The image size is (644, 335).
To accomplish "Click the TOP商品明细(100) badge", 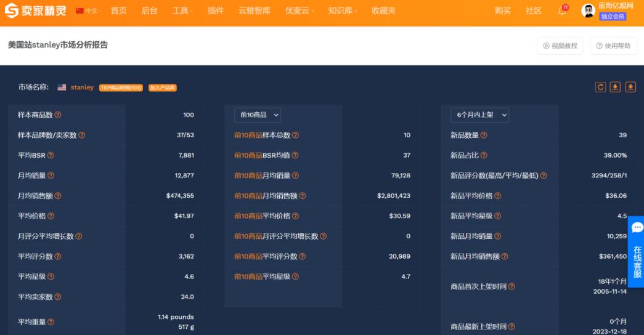I will [121, 87].
